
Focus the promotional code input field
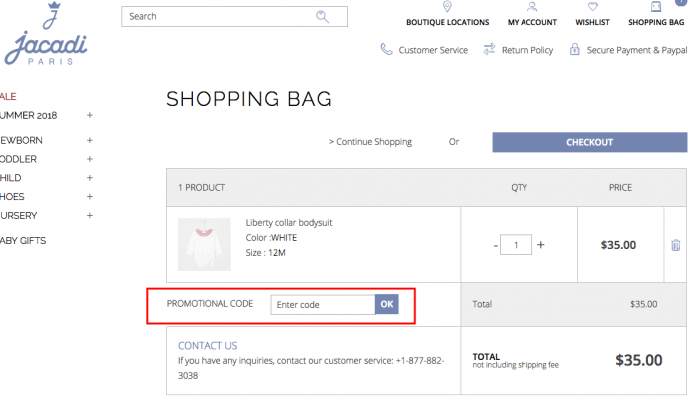(x=323, y=305)
